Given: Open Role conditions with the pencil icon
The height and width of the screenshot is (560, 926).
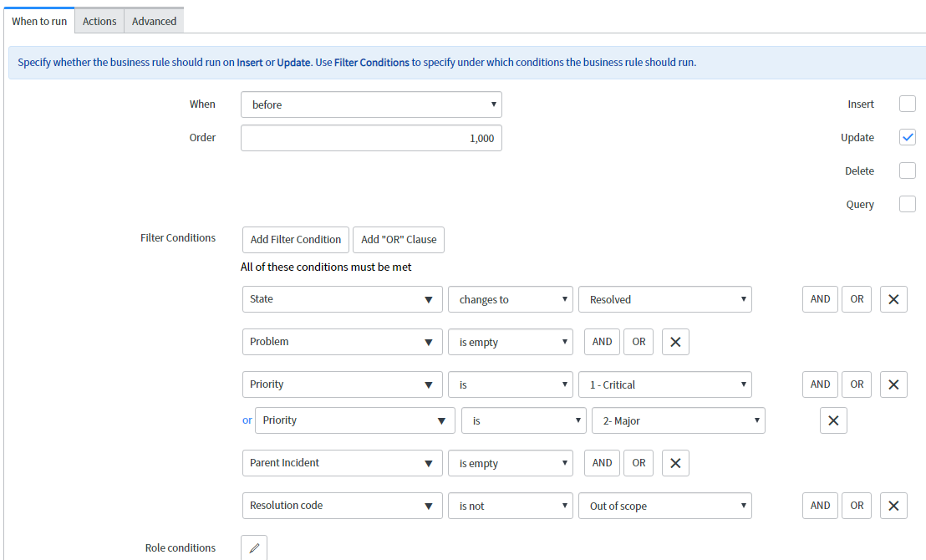Looking at the screenshot, I should (253, 547).
